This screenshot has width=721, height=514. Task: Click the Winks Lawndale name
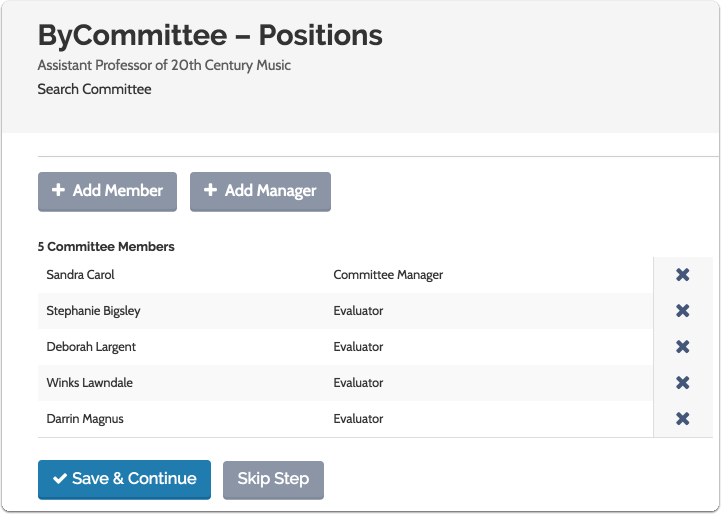click(x=89, y=383)
